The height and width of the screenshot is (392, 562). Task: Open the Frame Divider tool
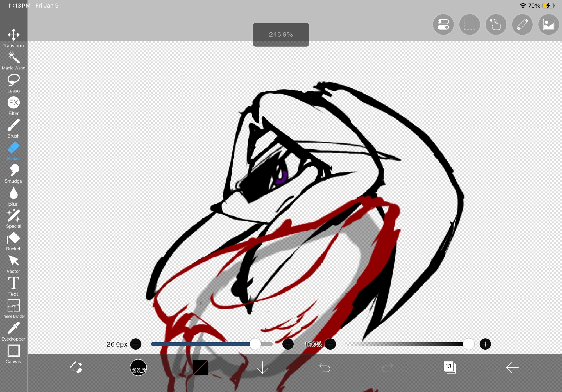click(x=13, y=306)
